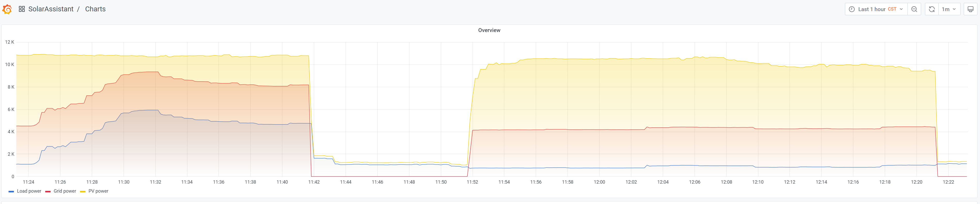Open the SolarAssistant folder breadcrumb
980x204 pixels.
click(x=51, y=9)
